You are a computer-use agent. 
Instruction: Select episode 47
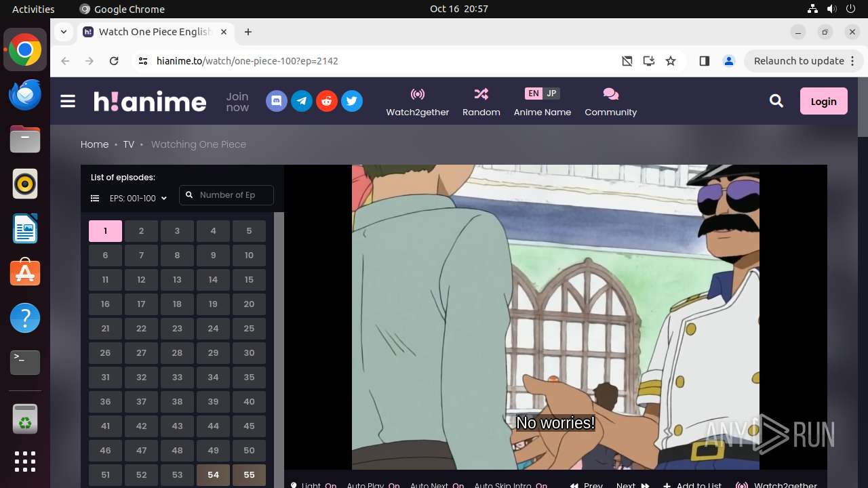tap(141, 451)
